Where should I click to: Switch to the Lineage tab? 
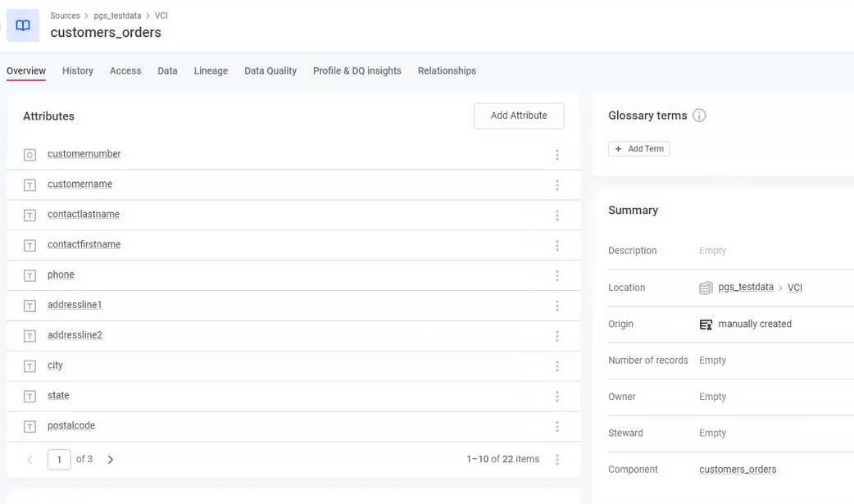(x=211, y=71)
